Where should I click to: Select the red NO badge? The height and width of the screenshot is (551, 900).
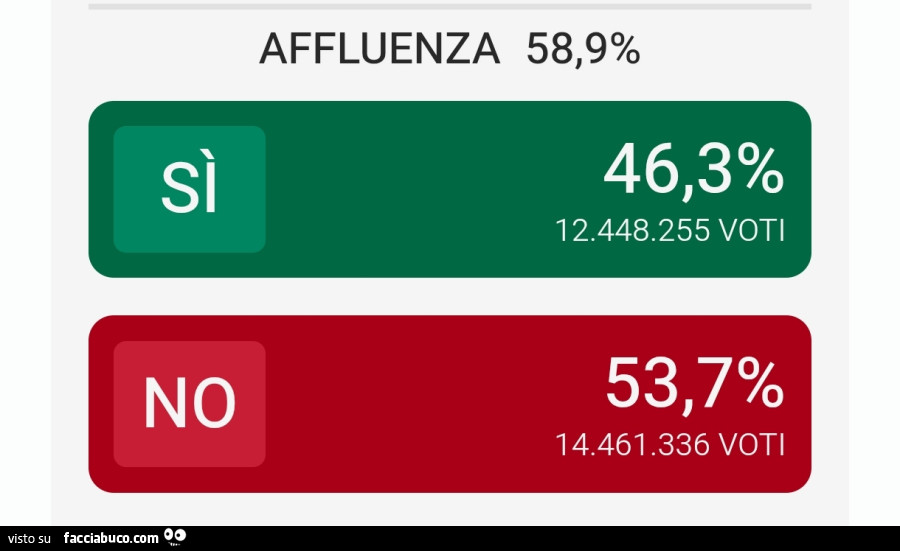pos(189,404)
